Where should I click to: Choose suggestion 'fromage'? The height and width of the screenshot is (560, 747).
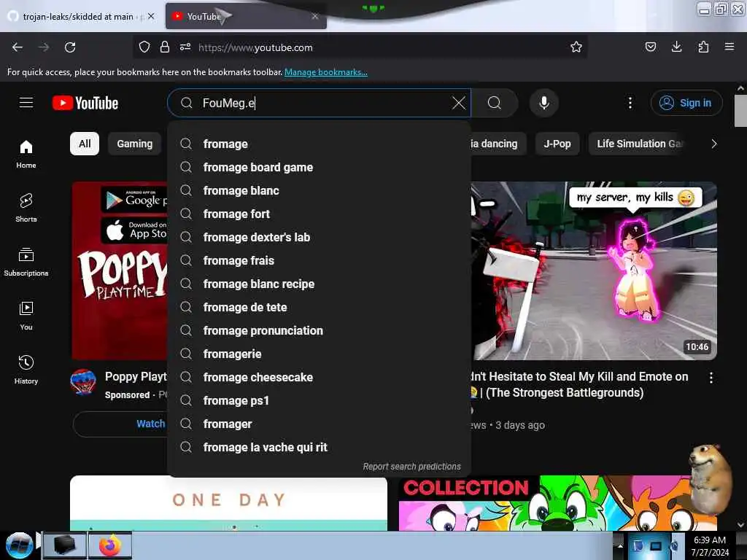tap(320, 144)
